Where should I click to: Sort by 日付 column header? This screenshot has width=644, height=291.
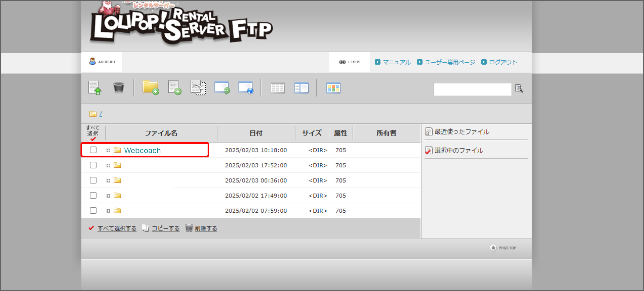pyautogui.click(x=256, y=133)
